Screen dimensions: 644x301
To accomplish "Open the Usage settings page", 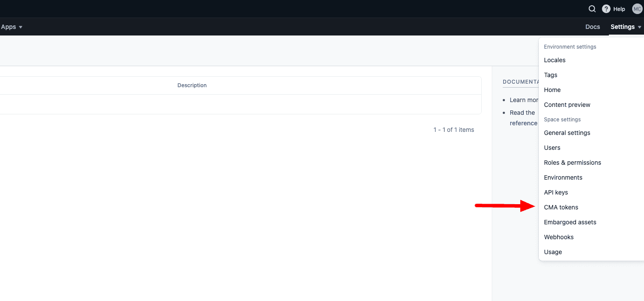I will click(553, 251).
